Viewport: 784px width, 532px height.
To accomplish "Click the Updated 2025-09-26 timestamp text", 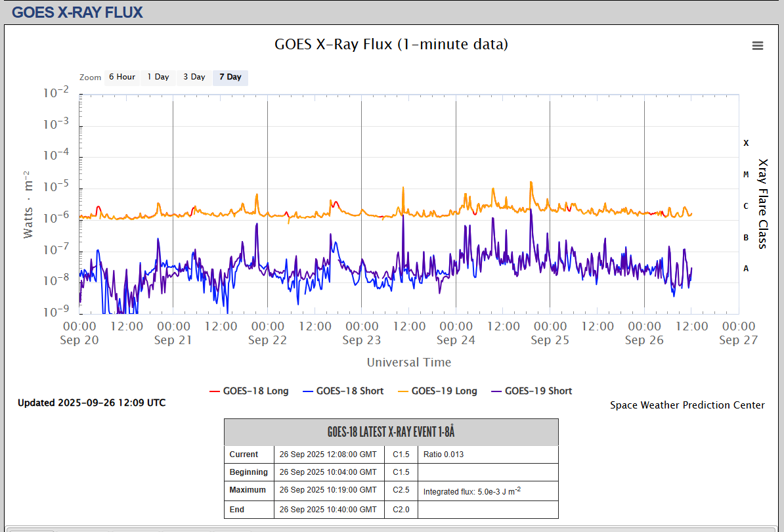I will tap(91, 403).
